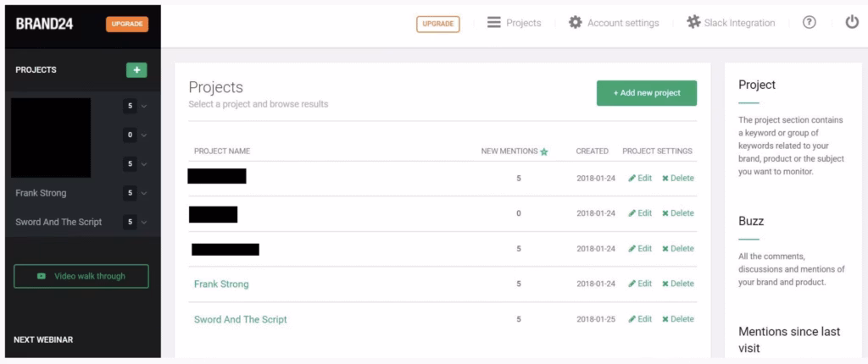Click pencil Edit icon for Frank Strong
Image resolution: width=868 pixels, height=364 pixels.
tap(632, 284)
